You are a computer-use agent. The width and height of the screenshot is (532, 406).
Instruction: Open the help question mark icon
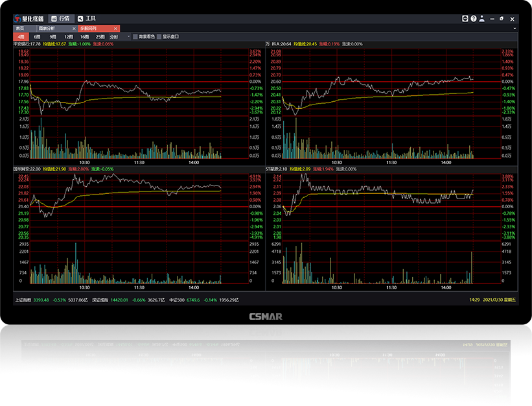pyautogui.click(x=474, y=19)
